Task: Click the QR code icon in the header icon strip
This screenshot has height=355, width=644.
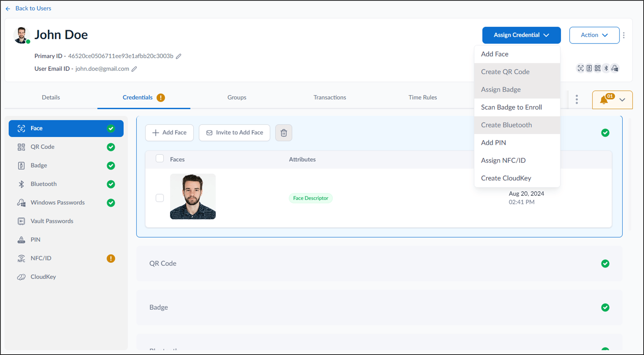Action: pos(597,68)
